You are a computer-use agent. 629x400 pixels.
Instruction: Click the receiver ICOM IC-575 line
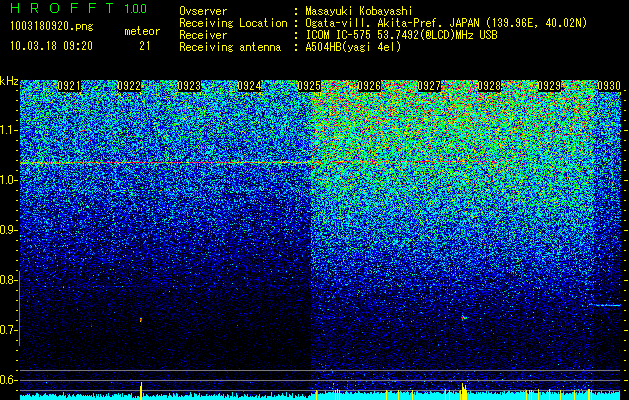pos(401,35)
